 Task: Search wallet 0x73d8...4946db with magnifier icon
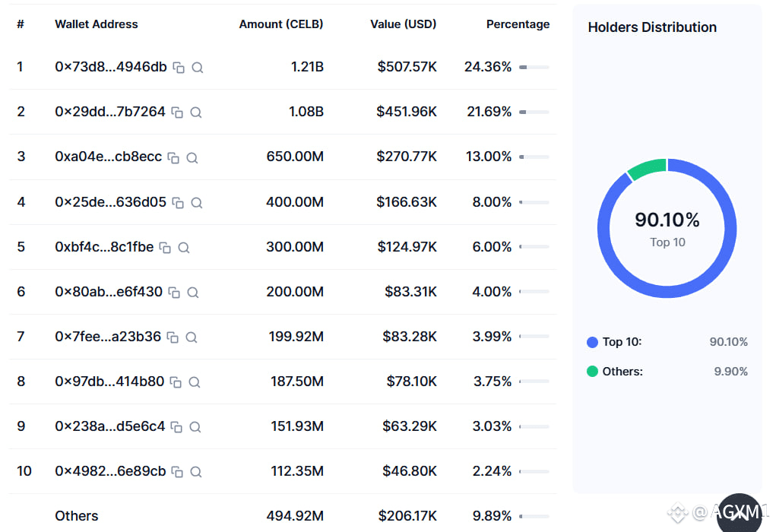tap(197, 68)
